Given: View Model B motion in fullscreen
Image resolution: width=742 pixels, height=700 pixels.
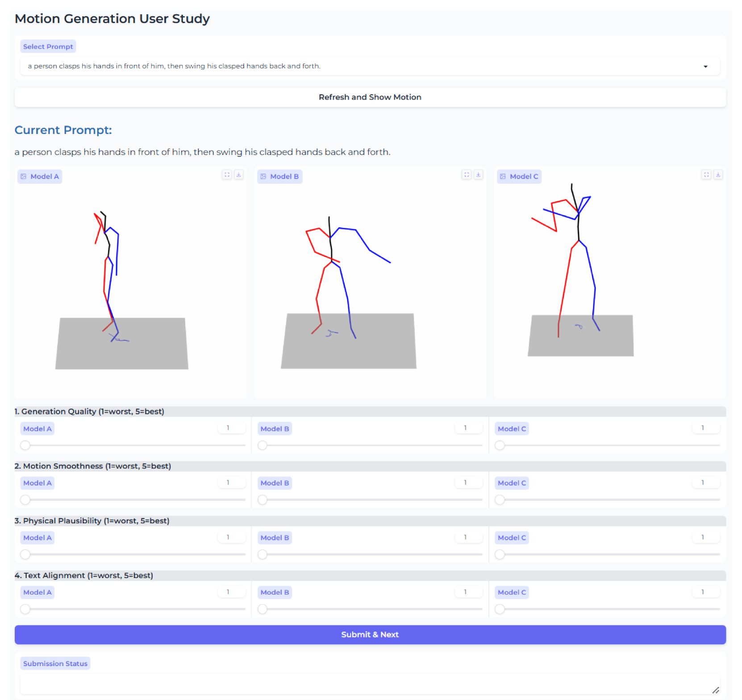Looking at the screenshot, I should click(x=467, y=175).
